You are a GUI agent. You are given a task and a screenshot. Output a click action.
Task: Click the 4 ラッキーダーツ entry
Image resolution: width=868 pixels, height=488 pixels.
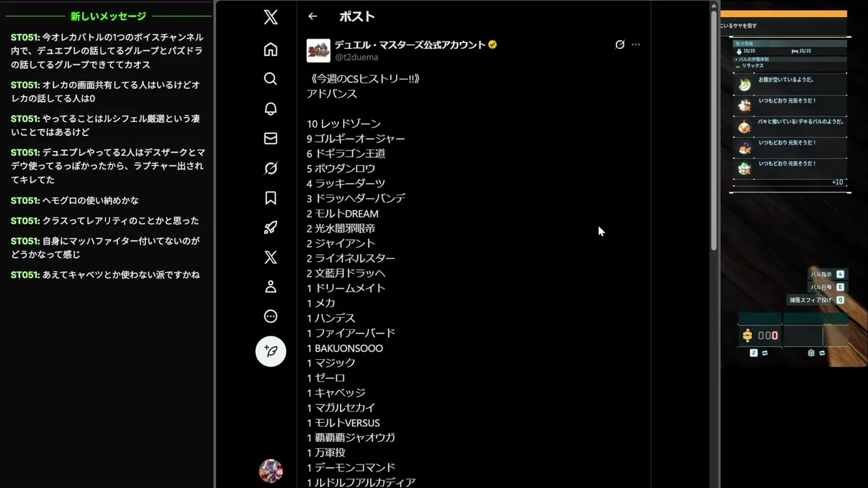pyautogui.click(x=346, y=183)
